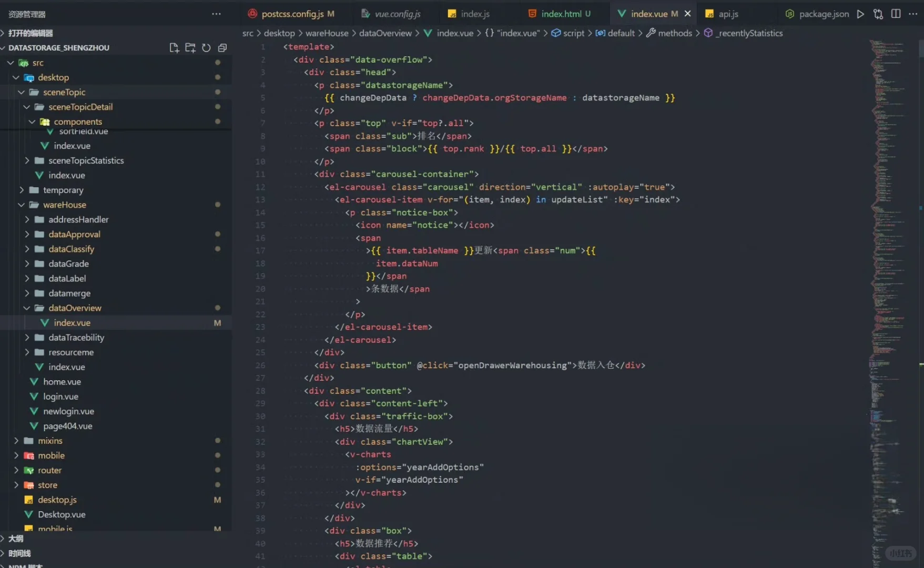
Task: Switch to the package.json tab
Action: click(x=817, y=14)
